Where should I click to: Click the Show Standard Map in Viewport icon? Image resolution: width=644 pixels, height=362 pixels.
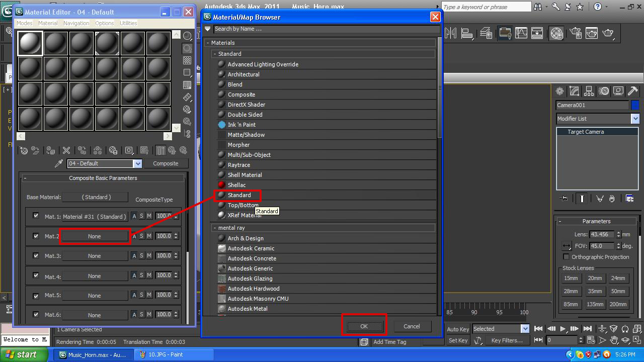coord(144,151)
